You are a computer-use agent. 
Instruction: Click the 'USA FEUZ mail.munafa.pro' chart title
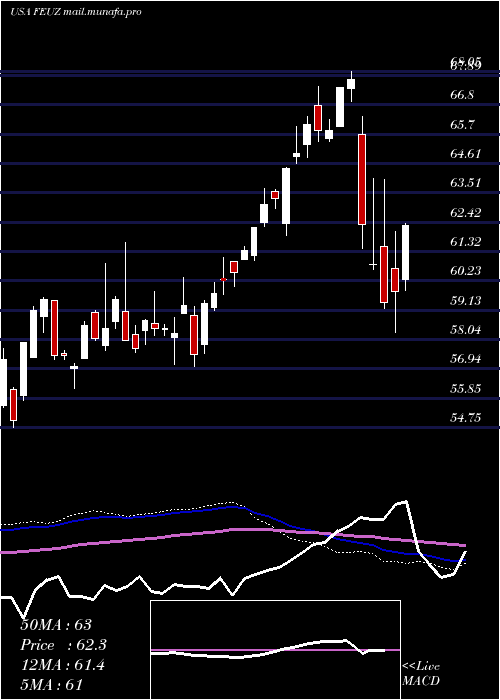coord(75,12)
